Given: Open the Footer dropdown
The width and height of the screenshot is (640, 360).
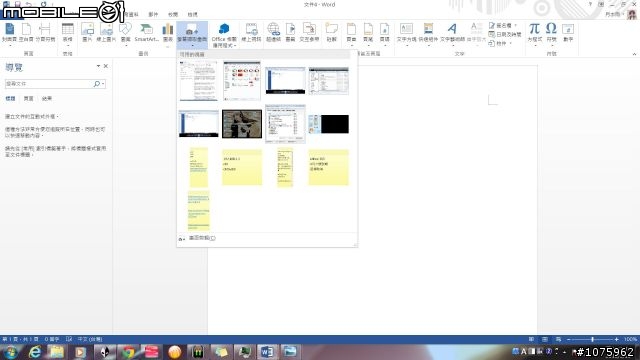Looking at the screenshot, I should click(x=368, y=33).
